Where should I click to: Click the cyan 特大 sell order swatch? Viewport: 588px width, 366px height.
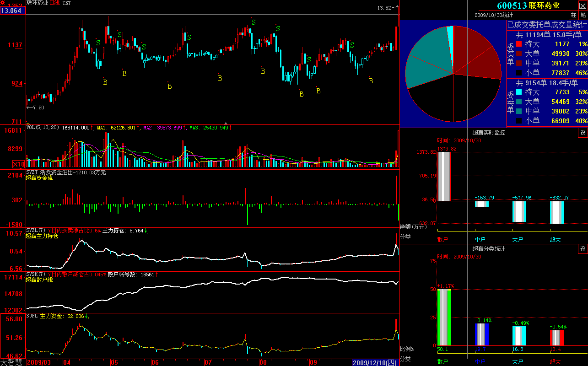(x=519, y=92)
